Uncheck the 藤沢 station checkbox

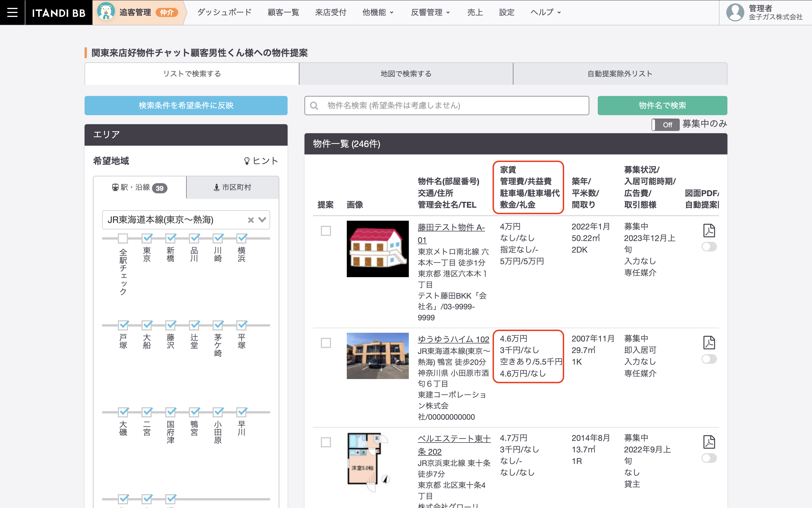tap(171, 325)
